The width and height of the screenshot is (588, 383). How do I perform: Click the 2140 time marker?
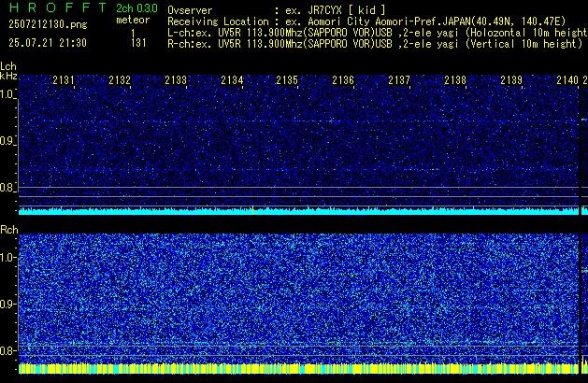[x=567, y=80]
